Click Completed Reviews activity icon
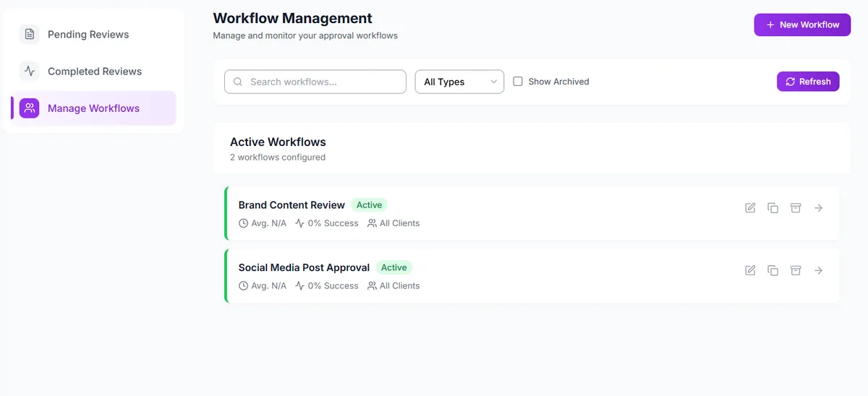868x396 pixels. tap(29, 71)
